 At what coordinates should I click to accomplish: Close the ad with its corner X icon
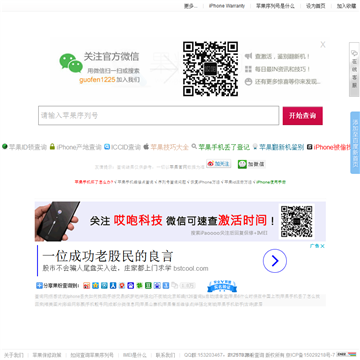point(322,246)
